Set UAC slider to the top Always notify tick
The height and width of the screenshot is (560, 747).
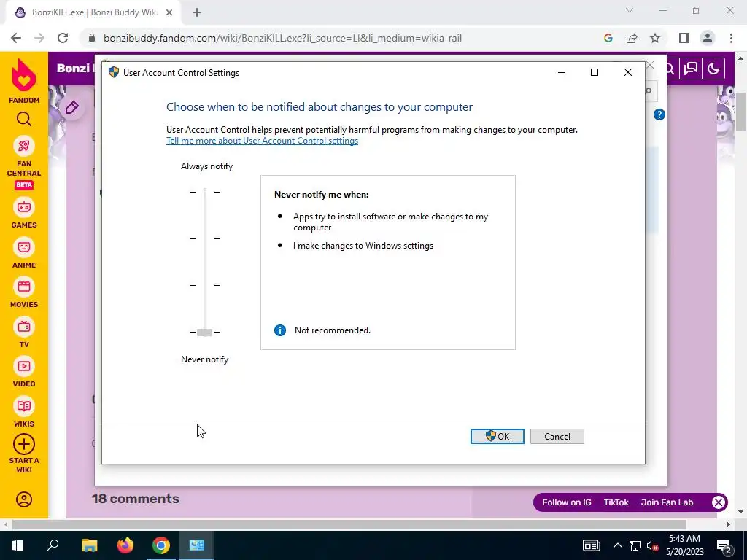coord(205,192)
